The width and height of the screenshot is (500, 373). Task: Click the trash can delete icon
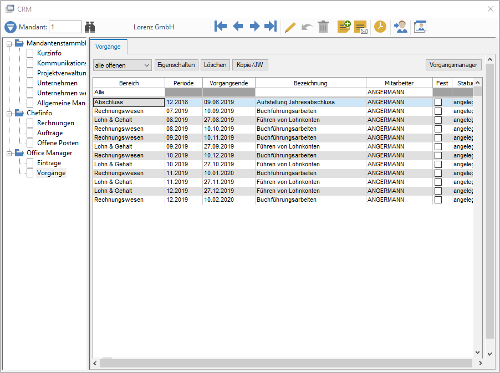pos(323,27)
